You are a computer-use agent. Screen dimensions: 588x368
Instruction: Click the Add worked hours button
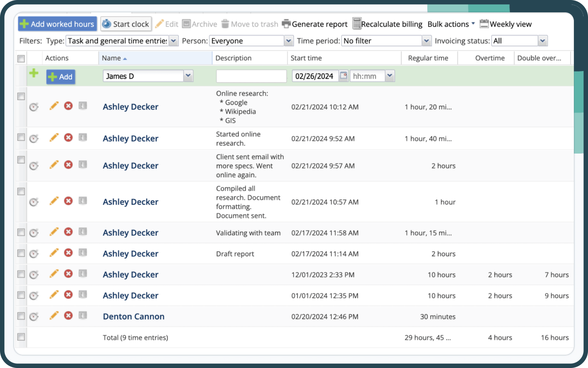tap(57, 24)
